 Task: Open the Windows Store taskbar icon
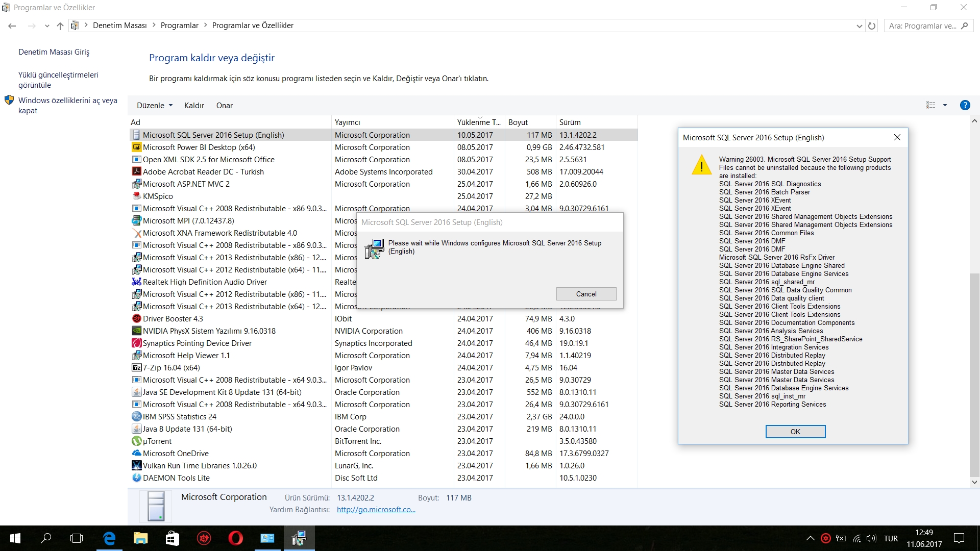click(173, 538)
